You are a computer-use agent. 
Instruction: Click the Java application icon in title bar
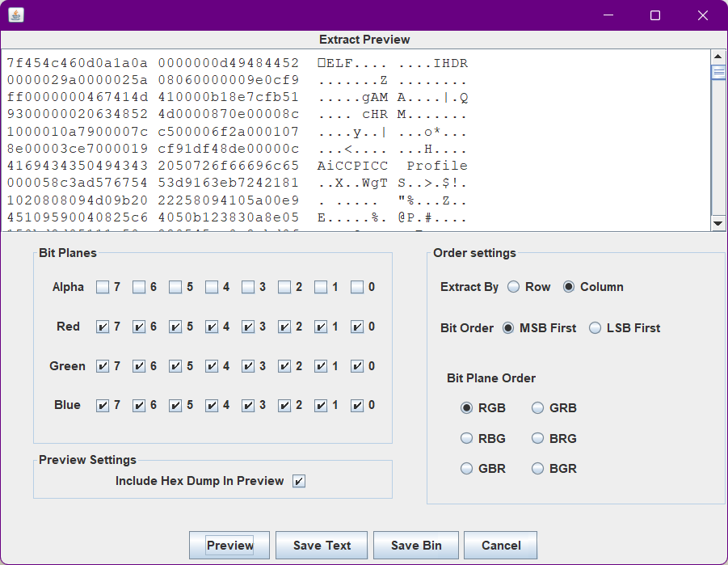(16, 15)
